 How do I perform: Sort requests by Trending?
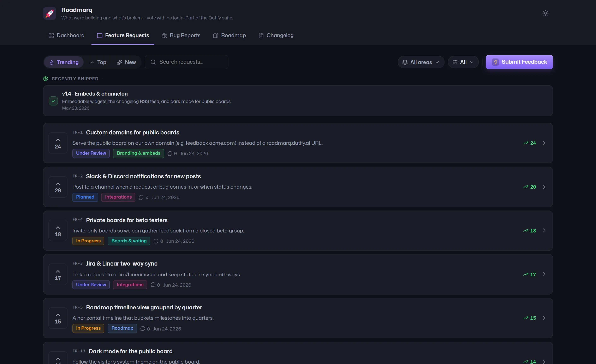pyautogui.click(x=64, y=62)
